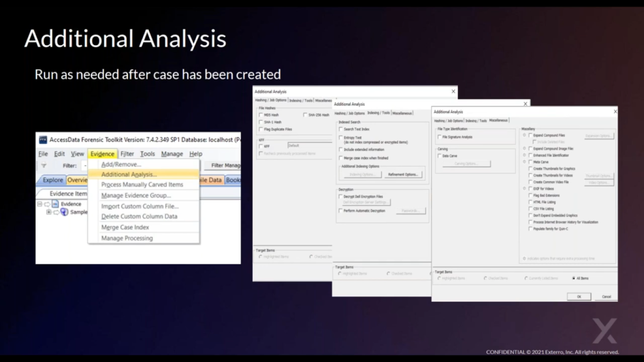Select Merge Case Index entry
Screen dimensions: 644x362
click(x=125, y=227)
